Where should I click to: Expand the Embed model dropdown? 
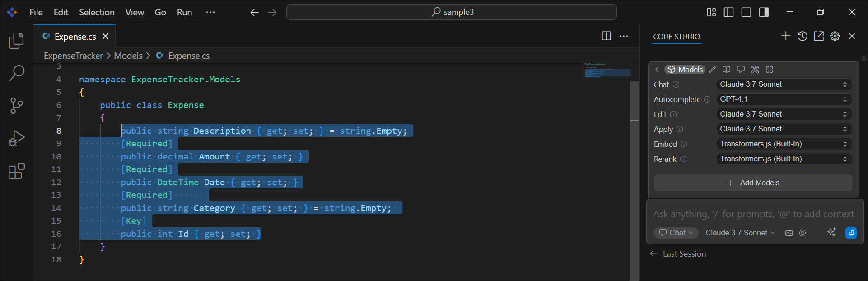(x=784, y=144)
